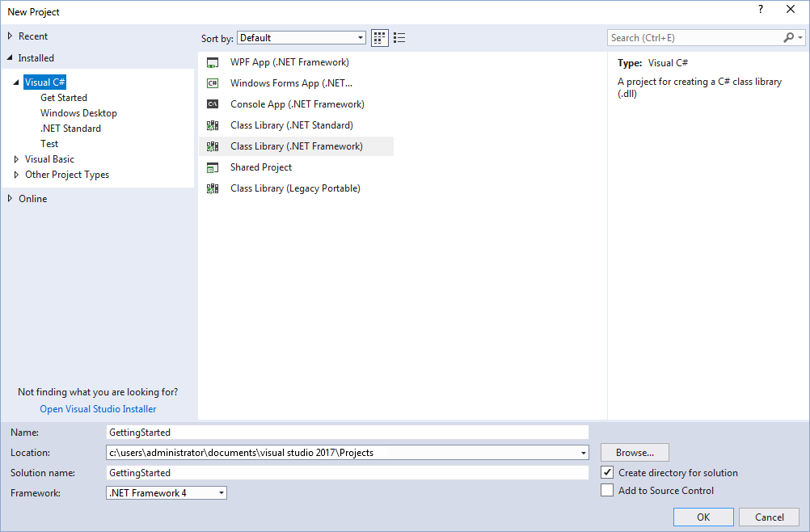The height and width of the screenshot is (532, 810).
Task: Select Console App (.NET Framework) text
Action: [x=297, y=104]
